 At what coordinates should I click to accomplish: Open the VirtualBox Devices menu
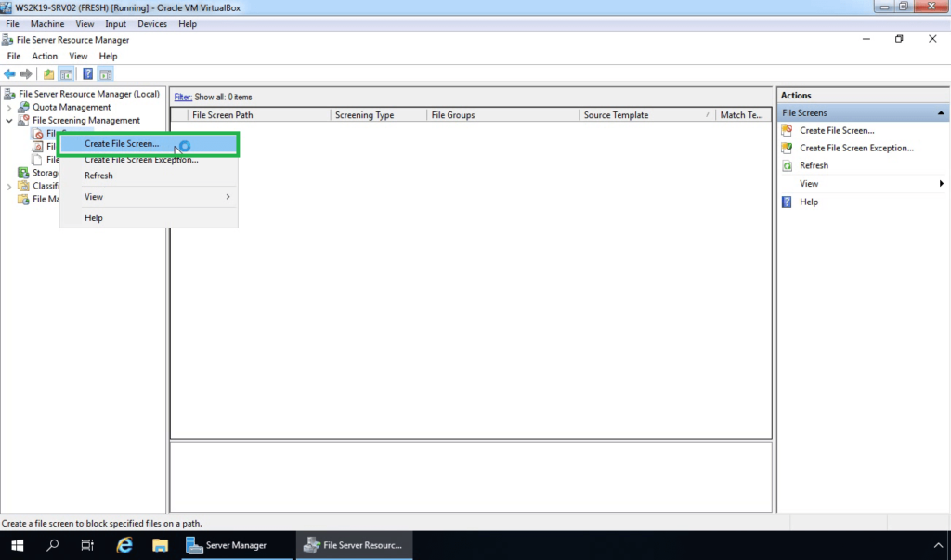pyautogui.click(x=152, y=23)
